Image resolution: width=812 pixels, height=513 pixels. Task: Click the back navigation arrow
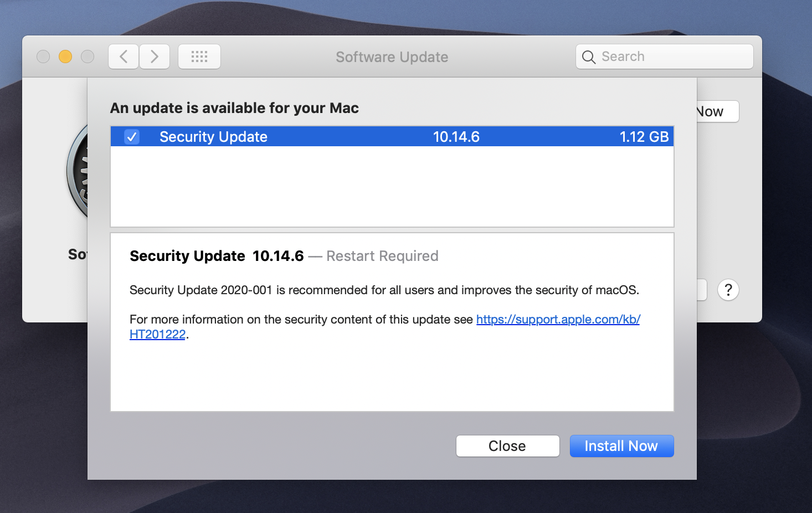(x=124, y=57)
